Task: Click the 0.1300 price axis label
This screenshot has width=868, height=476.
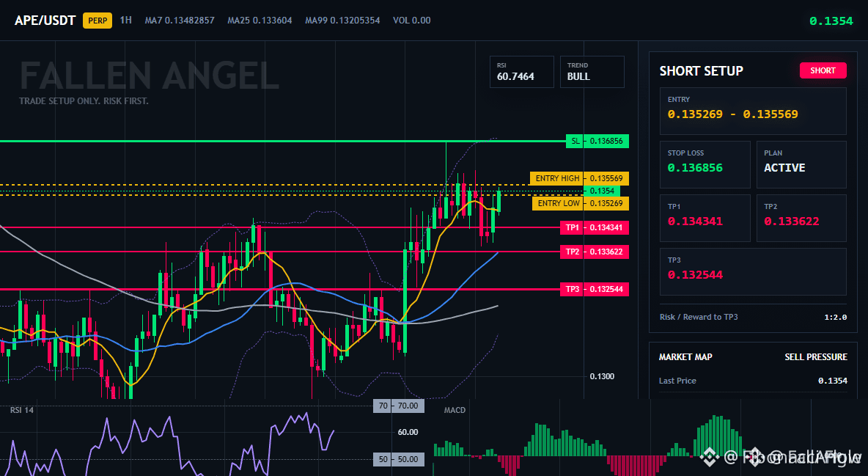Action: (602, 376)
